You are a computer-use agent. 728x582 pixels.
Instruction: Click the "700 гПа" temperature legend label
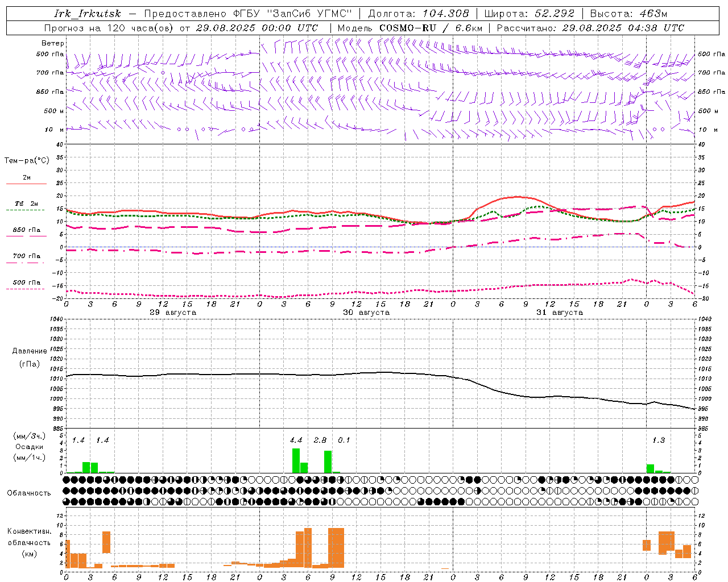[x=27, y=256]
